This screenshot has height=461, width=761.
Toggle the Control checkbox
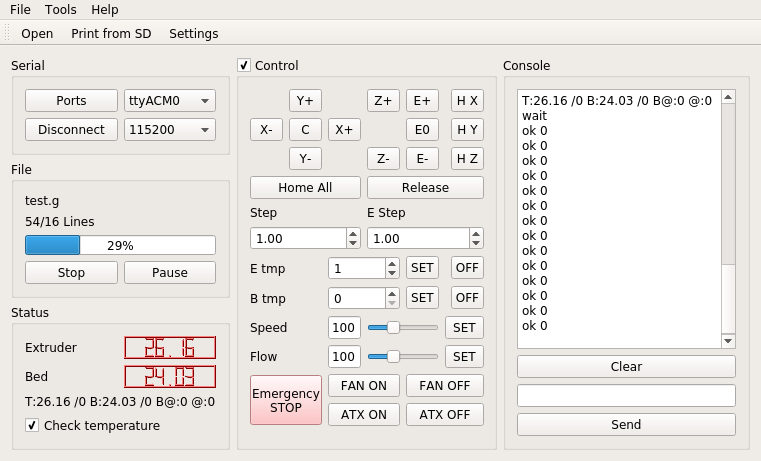pos(244,65)
